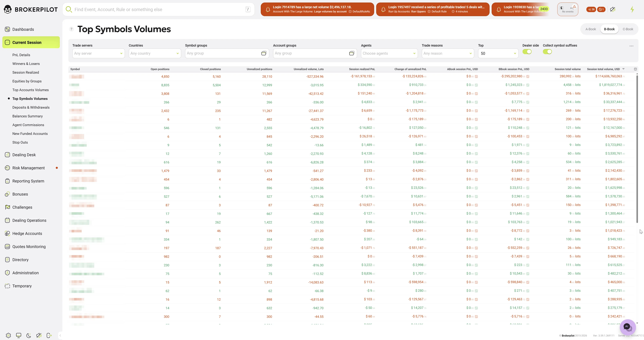
Task: Expand the Trade servers dropdown
Action: click(x=98, y=53)
